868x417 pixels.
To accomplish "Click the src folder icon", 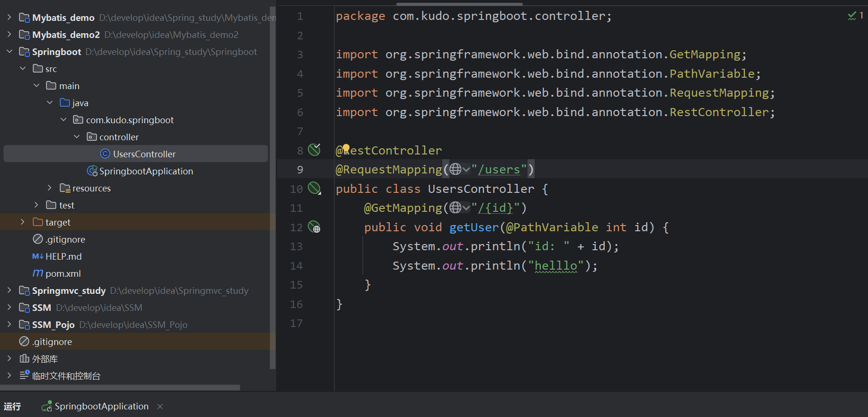I will pos(38,69).
